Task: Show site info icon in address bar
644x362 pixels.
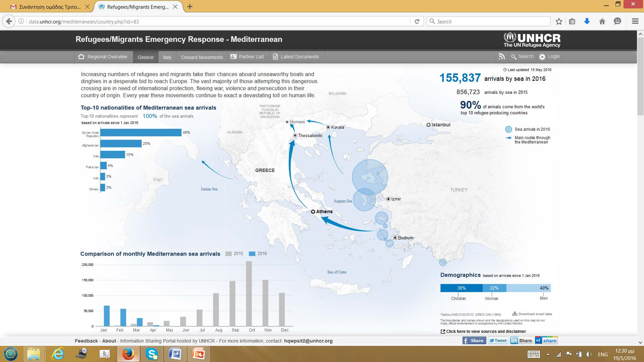Action: [21, 21]
